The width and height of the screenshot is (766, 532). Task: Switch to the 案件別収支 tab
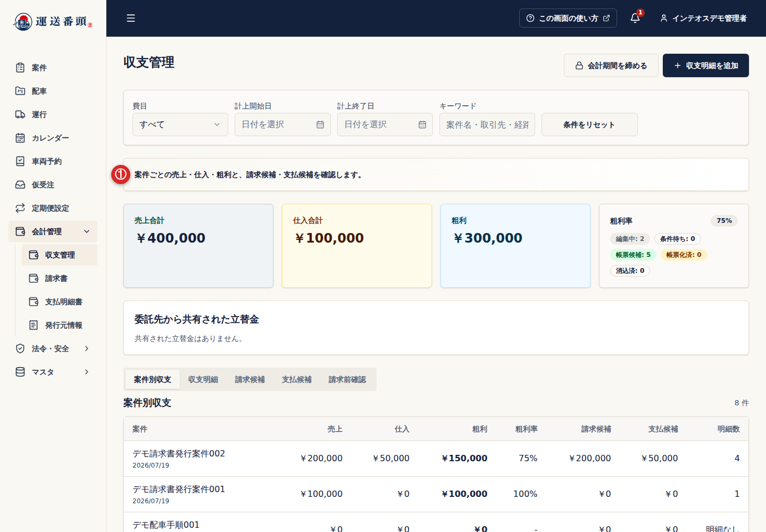click(153, 379)
